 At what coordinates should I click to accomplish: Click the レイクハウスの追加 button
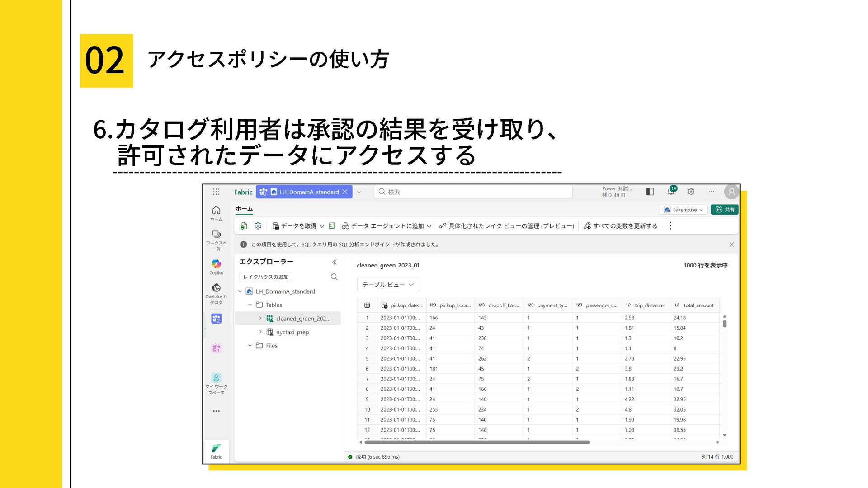(265, 277)
